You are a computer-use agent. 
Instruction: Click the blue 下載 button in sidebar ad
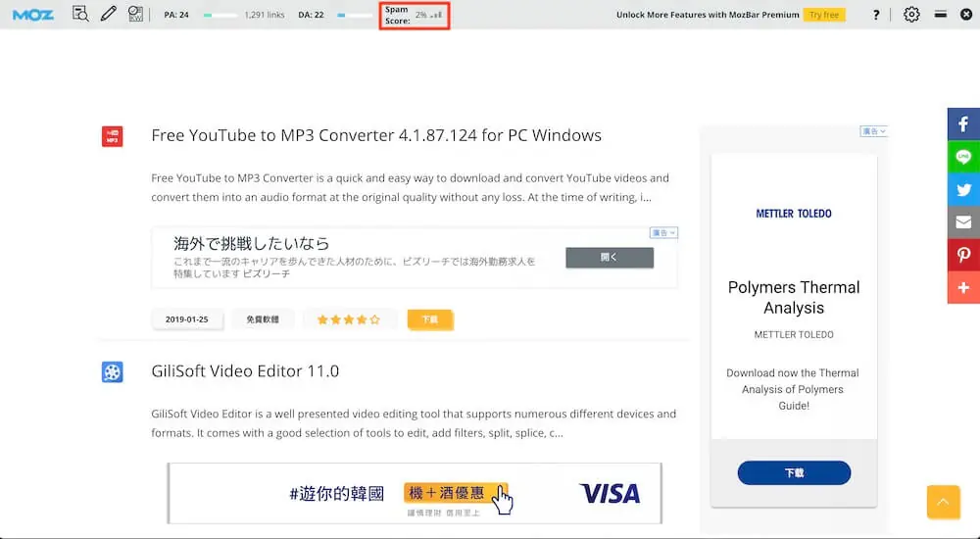pos(794,472)
